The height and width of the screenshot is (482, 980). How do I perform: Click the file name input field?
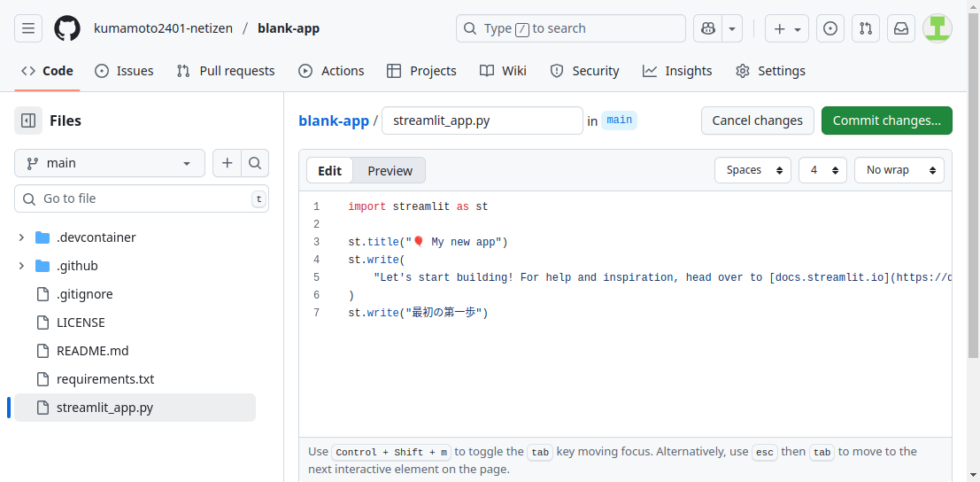(482, 120)
